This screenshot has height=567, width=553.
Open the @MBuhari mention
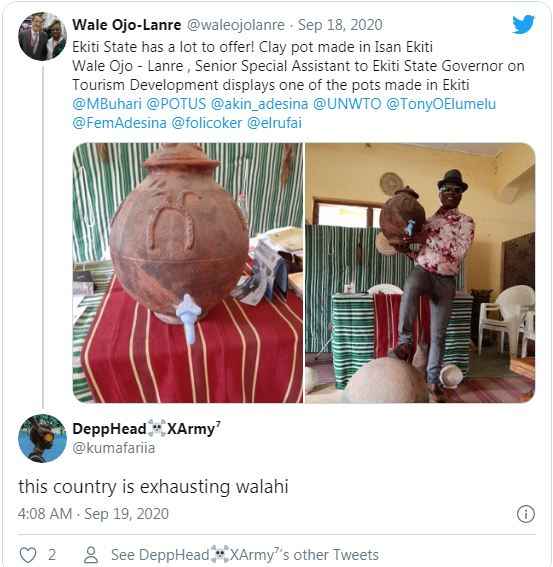[x=107, y=104]
